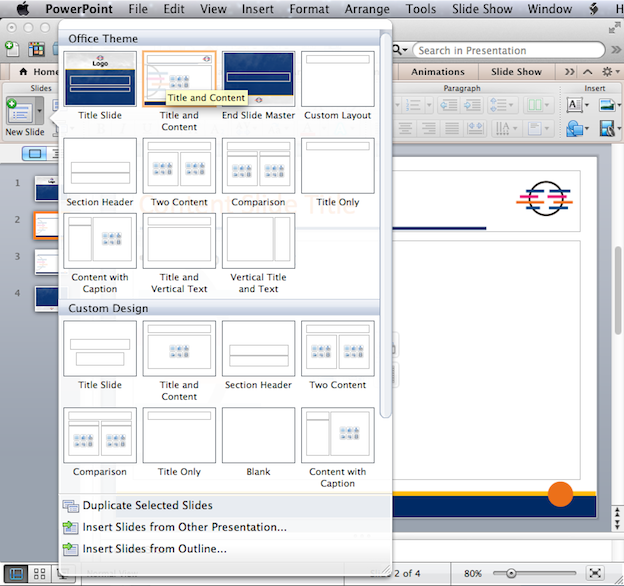The width and height of the screenshot is (624, 586).
Task: Toggle Slide Sorter view in status bar
Action: (x=40, y=573)
